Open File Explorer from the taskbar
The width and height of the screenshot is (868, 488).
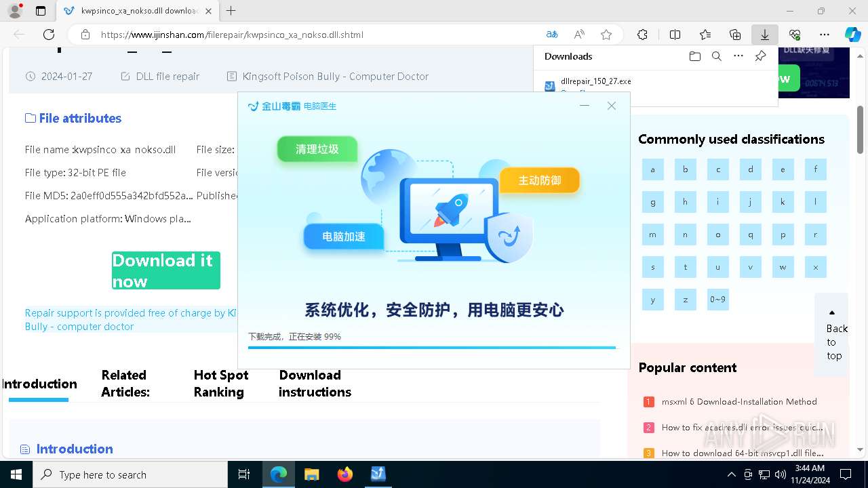(x=312, y=474)
